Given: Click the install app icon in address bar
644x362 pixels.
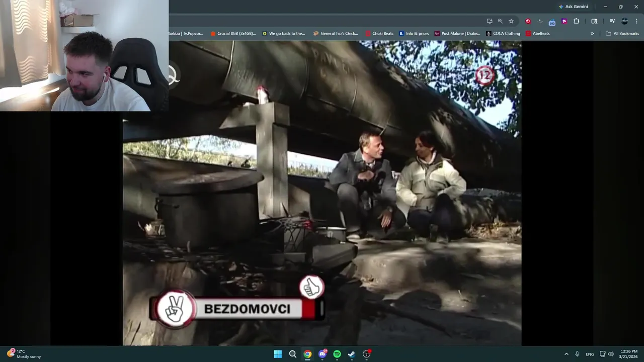Looking at the screenshot, I should point(490,21).
